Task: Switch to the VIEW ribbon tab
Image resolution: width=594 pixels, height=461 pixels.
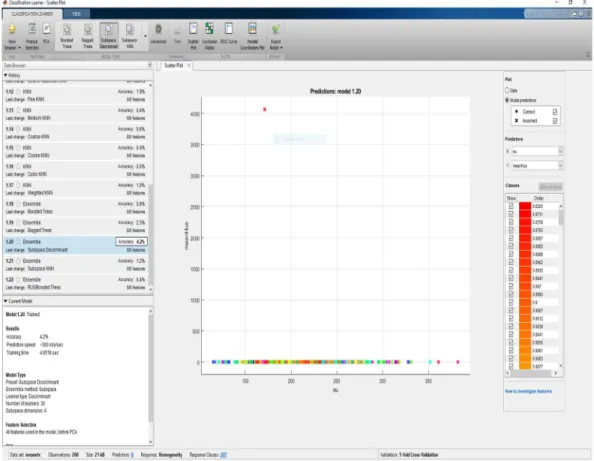Action: point(76,14)
